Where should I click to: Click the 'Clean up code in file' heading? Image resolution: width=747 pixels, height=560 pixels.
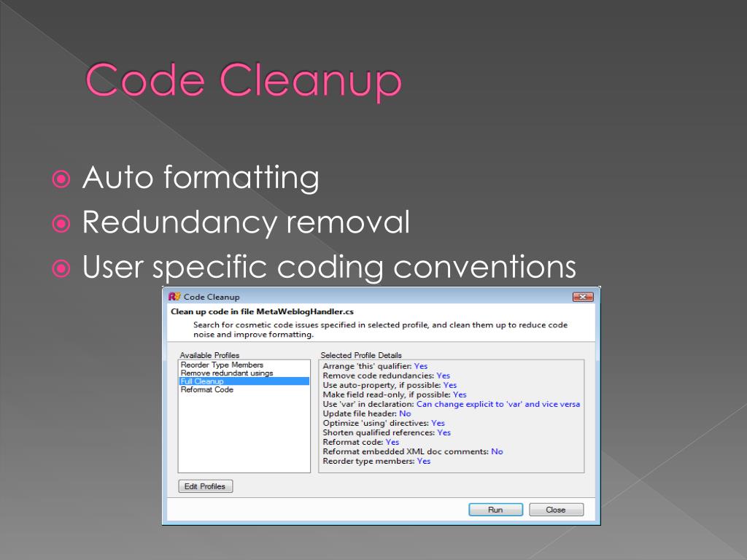262,312
